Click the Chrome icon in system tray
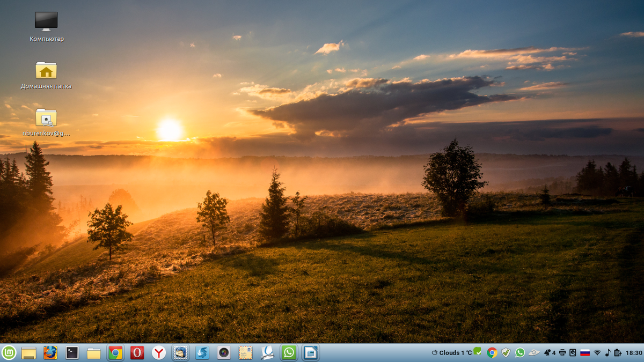This screenshot has height=362, width=644. pyautogui.click(x=492, y=352)
